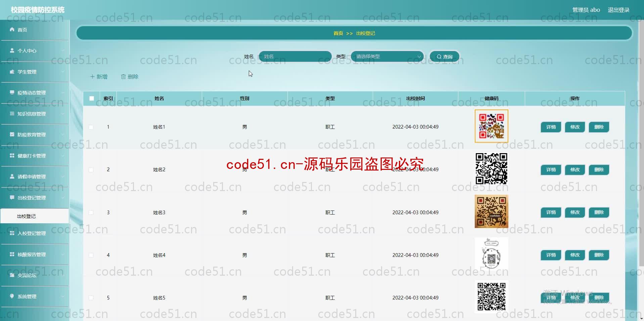Open 出校登记管理 menu label

32,198
